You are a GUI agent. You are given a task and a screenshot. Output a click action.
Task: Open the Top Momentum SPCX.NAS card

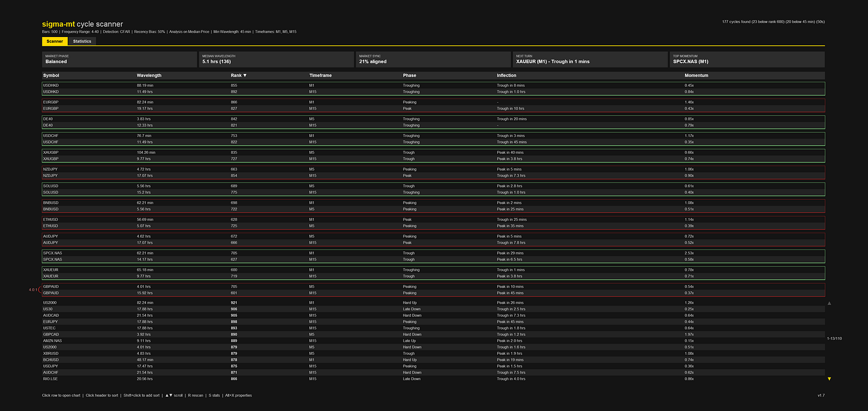(747, 59)
